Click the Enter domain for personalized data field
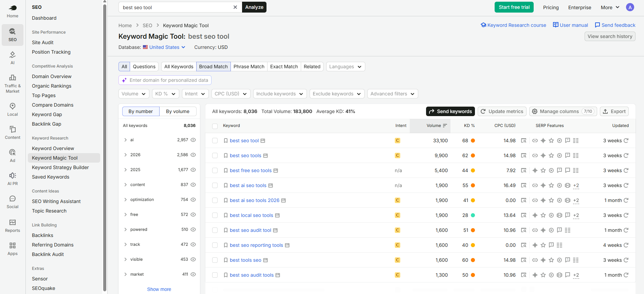This screenshot has width=644, height=294. point(165,80)
